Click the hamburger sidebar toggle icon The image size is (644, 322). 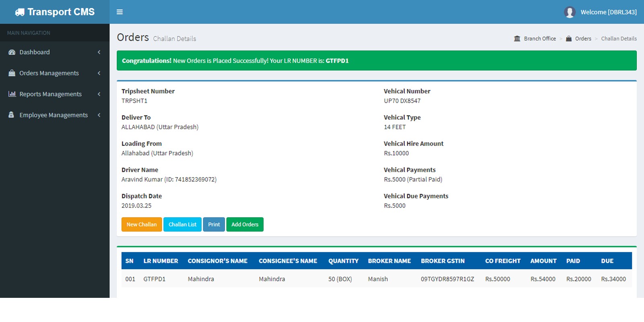(120, 12)
